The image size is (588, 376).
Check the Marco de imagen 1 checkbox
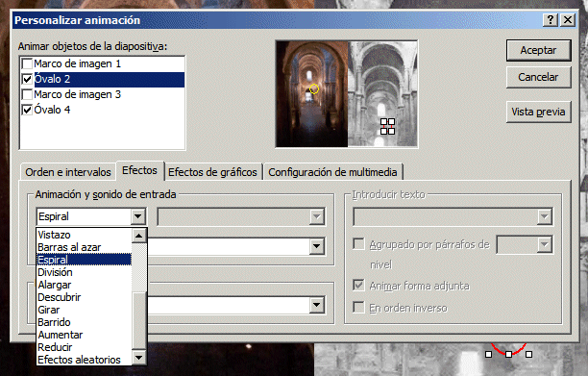pos(27,63)
